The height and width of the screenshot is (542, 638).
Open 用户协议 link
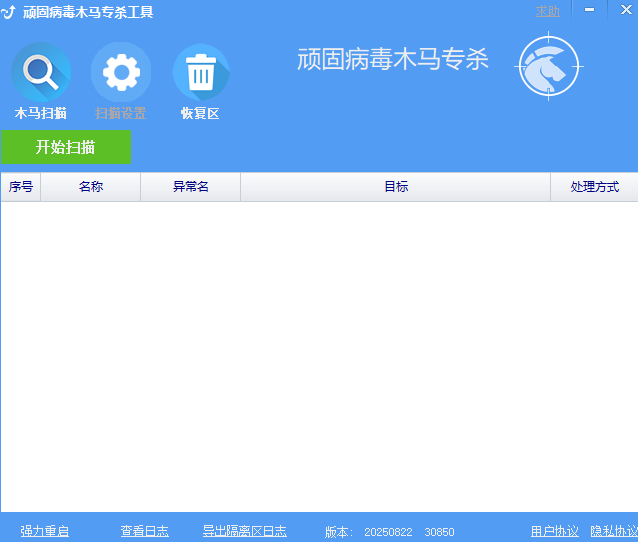(x=555, y=531)
